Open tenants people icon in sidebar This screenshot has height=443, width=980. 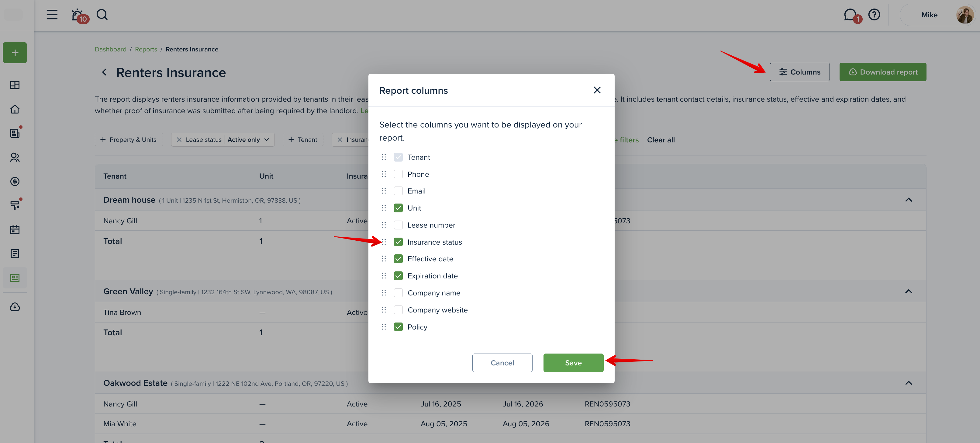[x=15, y=157]
